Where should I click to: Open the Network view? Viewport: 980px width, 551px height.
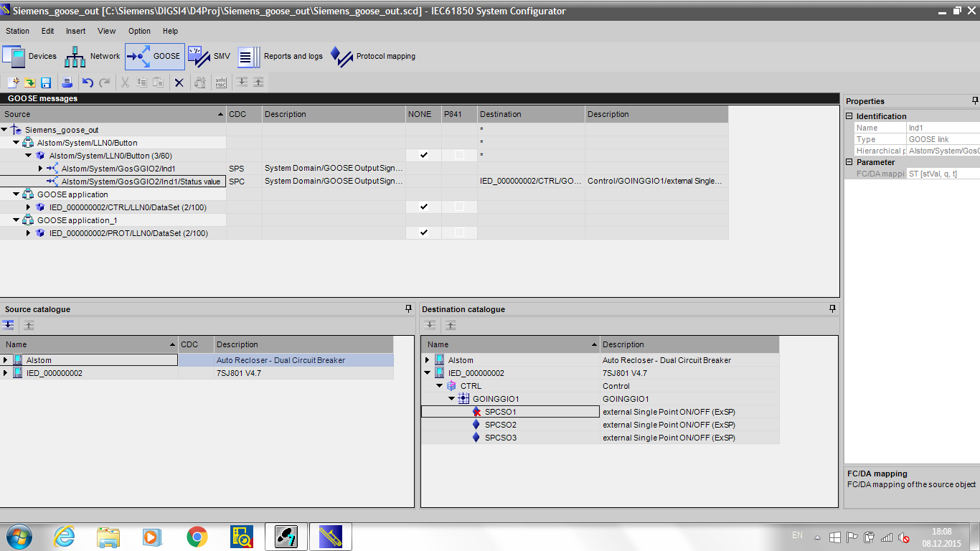click(x=92, y=56)
